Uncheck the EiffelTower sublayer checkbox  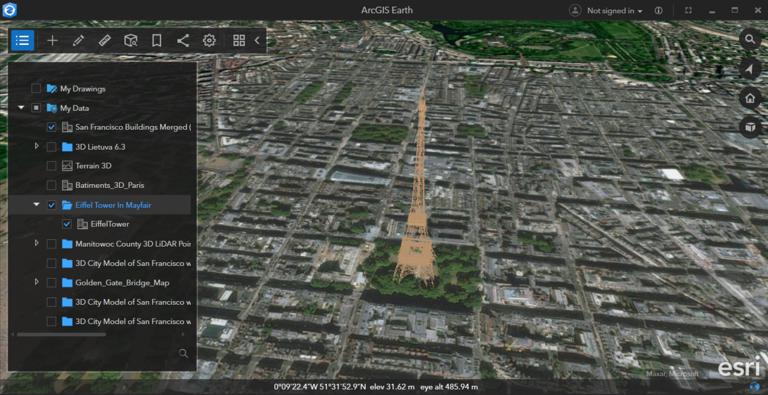[67, 224]
